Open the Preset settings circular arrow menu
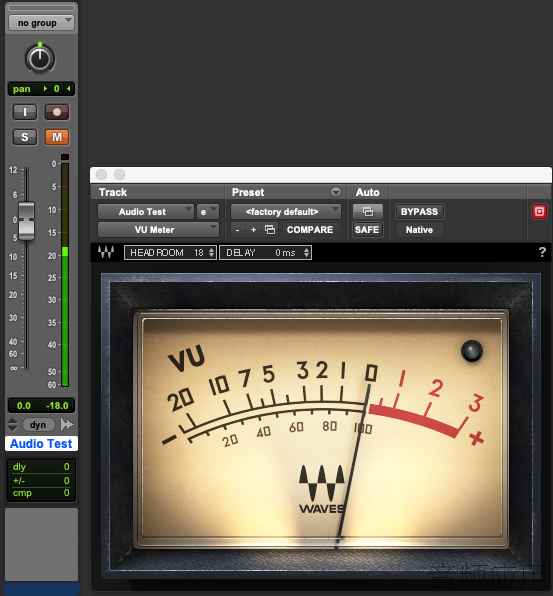The height and width of the screenshot is (596, 553). click(x=336, y=192)
